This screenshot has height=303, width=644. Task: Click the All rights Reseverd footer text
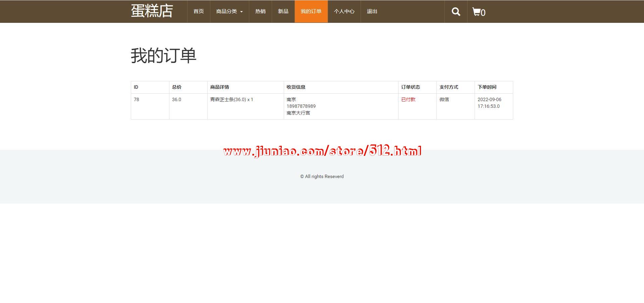click(x=322, y=176)
